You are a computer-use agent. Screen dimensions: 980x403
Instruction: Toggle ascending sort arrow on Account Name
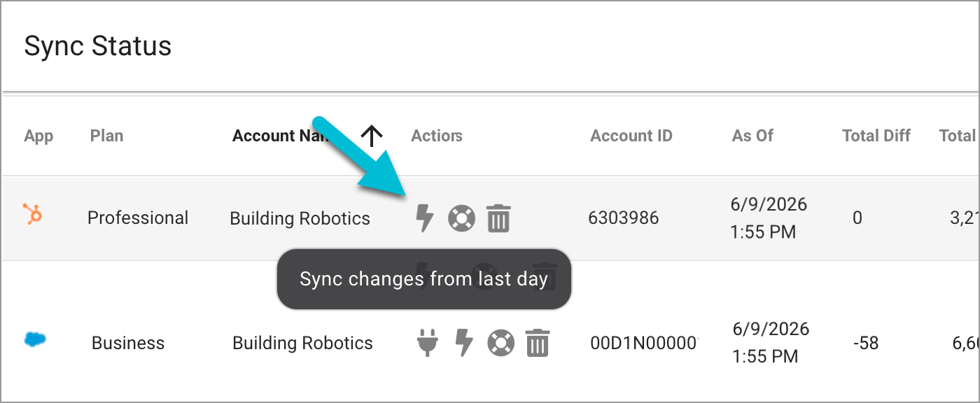click(x=372, y=136)
